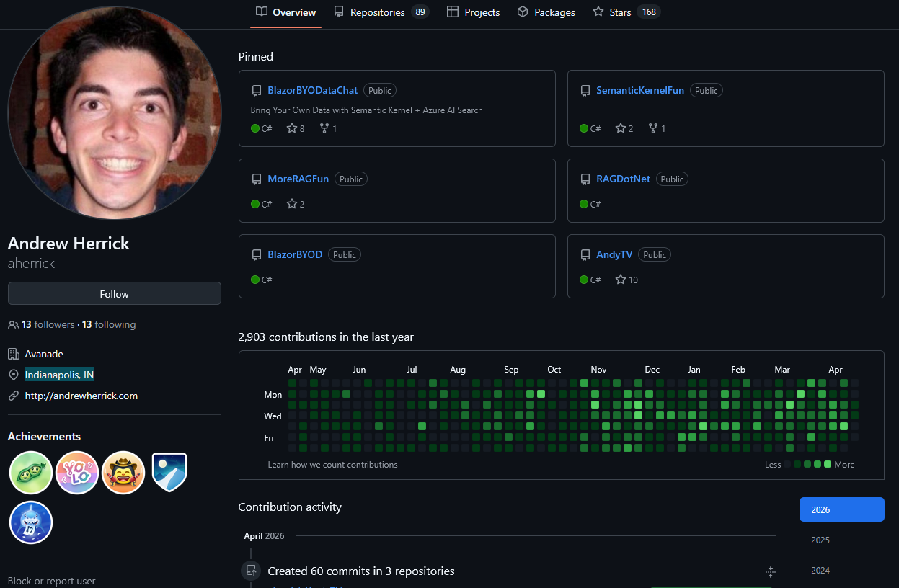Visit the andrewherrick.com website link
This screenshot has height=588, width=899.
81,396
